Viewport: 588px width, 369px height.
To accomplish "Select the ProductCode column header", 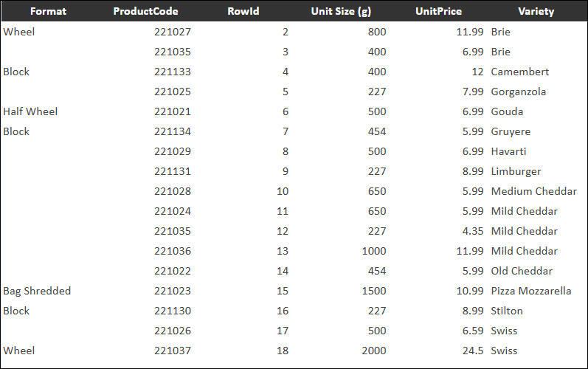I will click(x=145, y=12).
